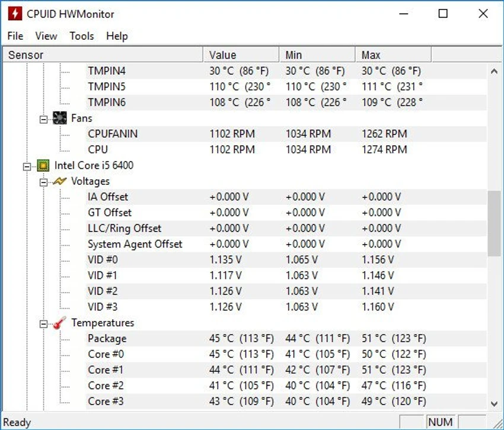Open the Help menu
Image resolution: width=504 pixels, height=430 pixels.
[117, 36]
